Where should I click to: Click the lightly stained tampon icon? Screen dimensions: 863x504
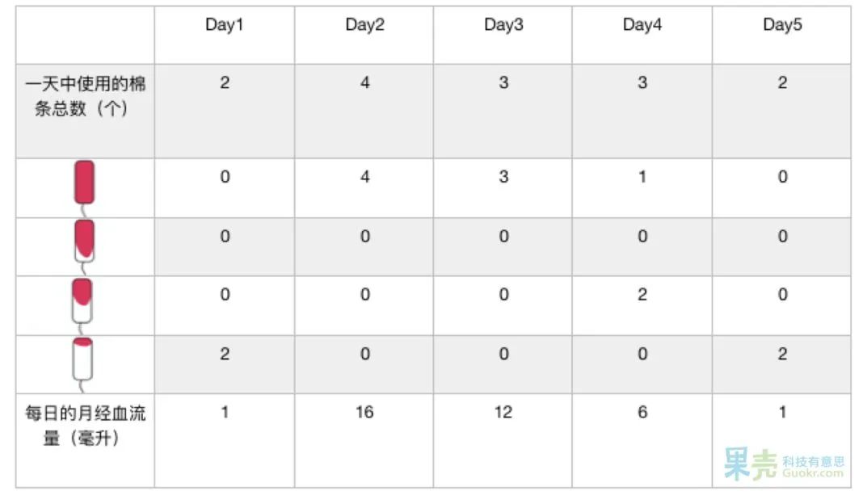pyautogui.click(x=84, y=359)
